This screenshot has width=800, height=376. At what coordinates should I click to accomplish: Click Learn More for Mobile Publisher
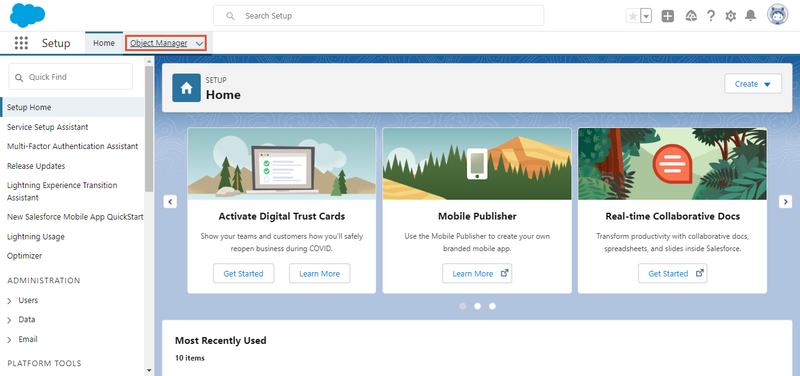click(477, 273)
